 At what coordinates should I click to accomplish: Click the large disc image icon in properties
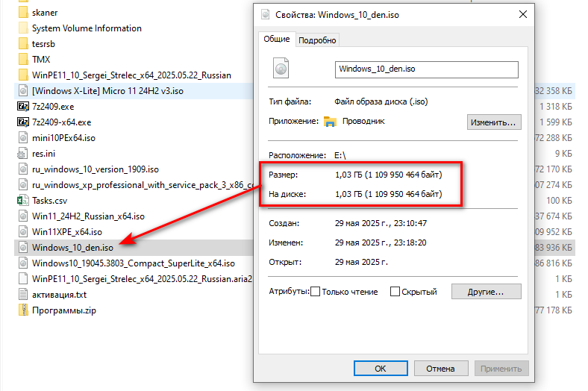click(281, 68)
